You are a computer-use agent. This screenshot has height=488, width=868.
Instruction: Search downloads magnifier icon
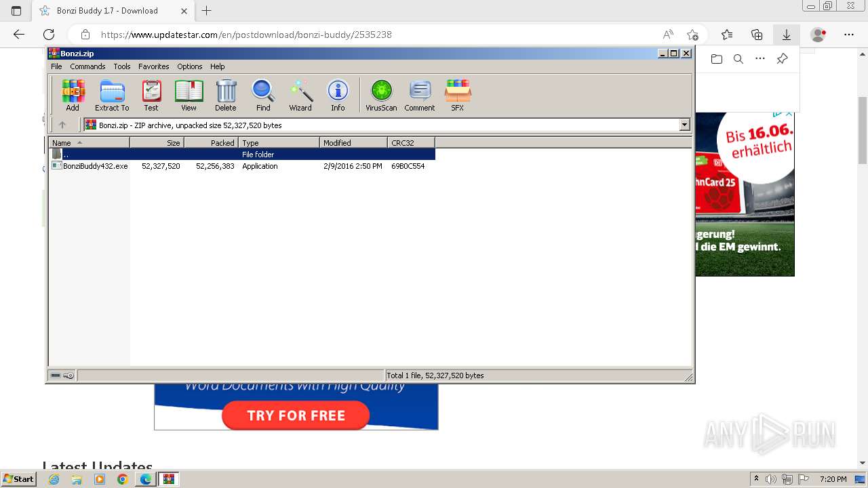(738, 59)
